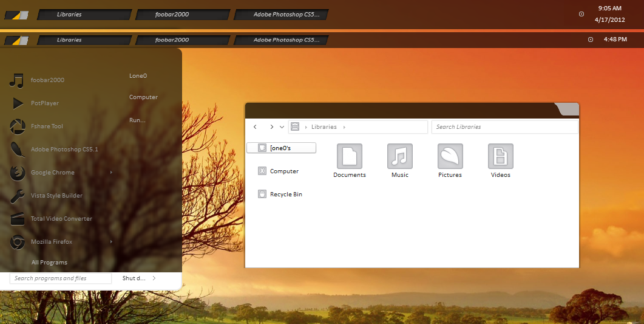644x324 pixels.
Task: Launch Total Video Converter
Action: pos(61,219)
